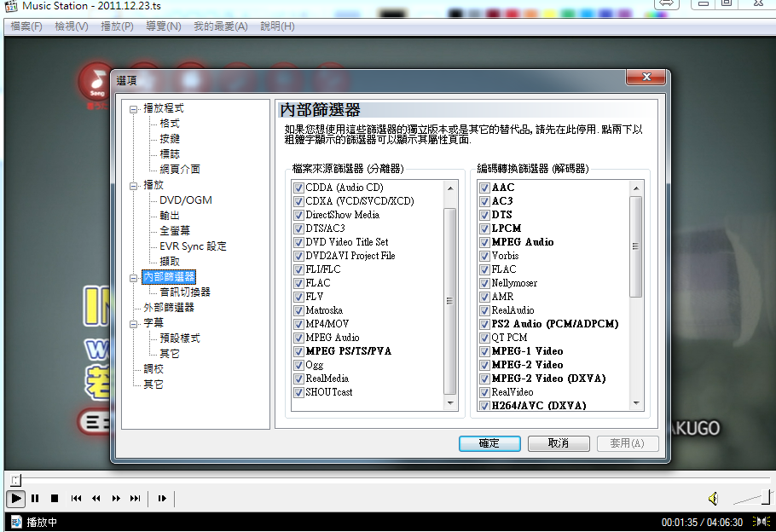
Task: Skip to the previous track
Action: pyautogui.click(x=76, y=499)
